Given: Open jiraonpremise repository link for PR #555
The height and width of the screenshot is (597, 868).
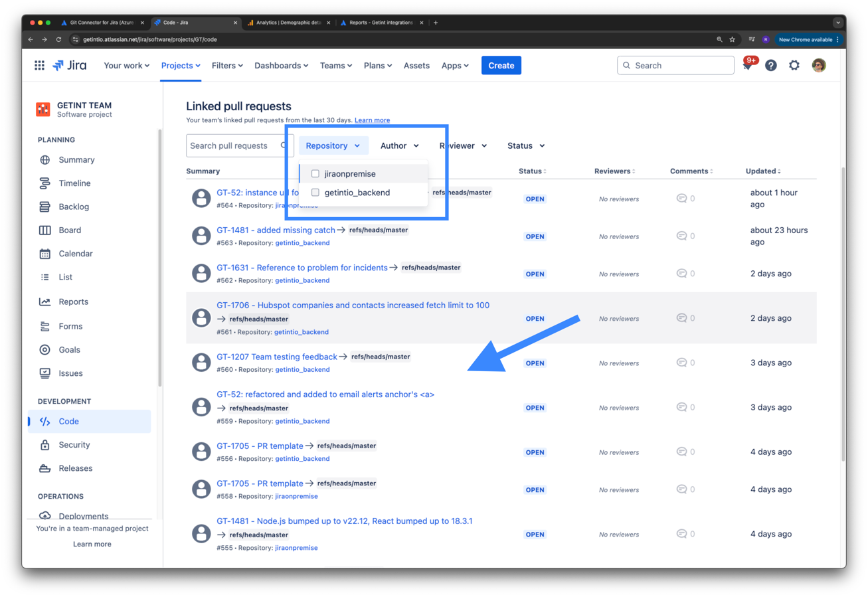Looking at the screenshot, I should pos(296,548).
